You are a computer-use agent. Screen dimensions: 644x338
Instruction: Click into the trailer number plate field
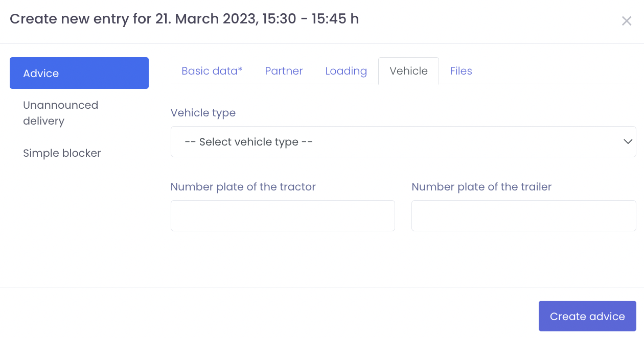point(523,215)
